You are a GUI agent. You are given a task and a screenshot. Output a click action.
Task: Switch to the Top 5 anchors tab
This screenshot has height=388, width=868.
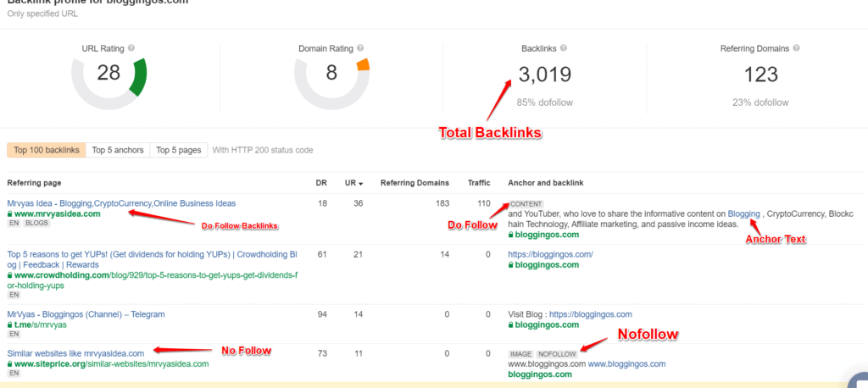pyautogui.click(x=118, y=150)
